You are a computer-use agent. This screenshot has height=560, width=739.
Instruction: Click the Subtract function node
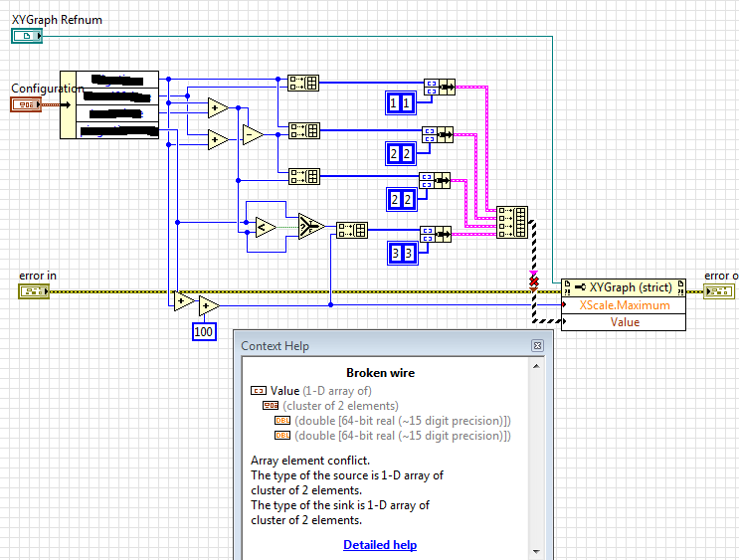[253, 135]
